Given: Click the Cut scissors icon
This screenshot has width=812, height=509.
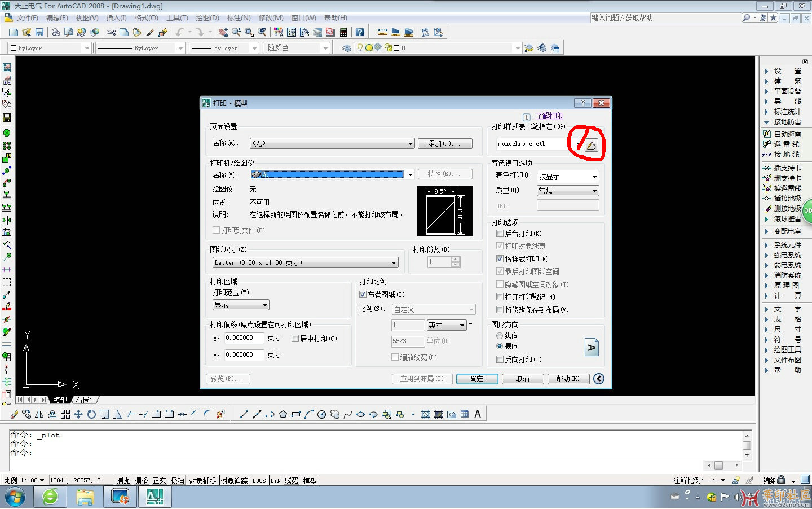Looking at the screenshot, I should click(x=111, y=33).
